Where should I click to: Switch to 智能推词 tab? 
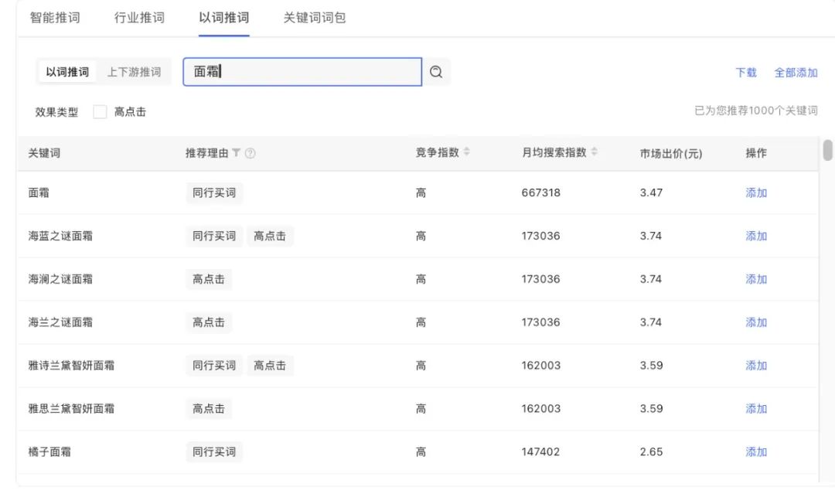55,18
